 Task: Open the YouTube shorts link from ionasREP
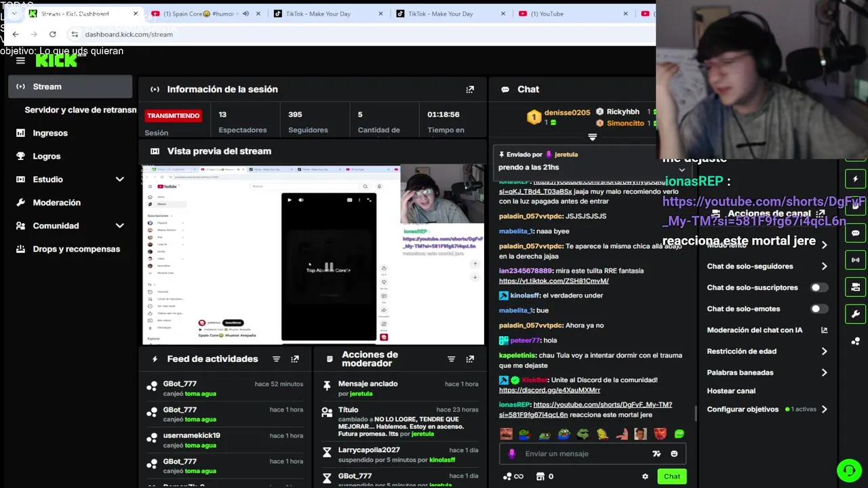[585, 409]
